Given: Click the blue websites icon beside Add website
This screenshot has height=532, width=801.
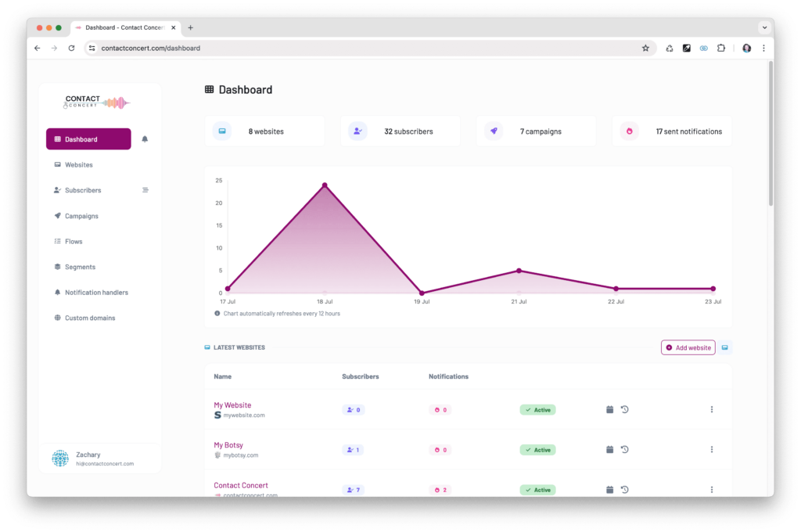Looking at the screenshot, I should 724,347.
